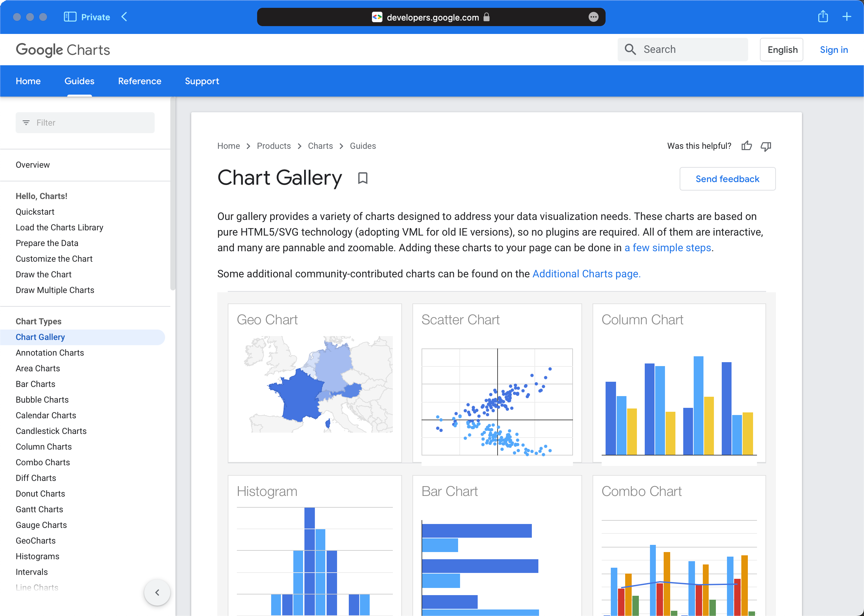
Task: Collapse the side navigation with arrow button
Action: coord(157,592)
